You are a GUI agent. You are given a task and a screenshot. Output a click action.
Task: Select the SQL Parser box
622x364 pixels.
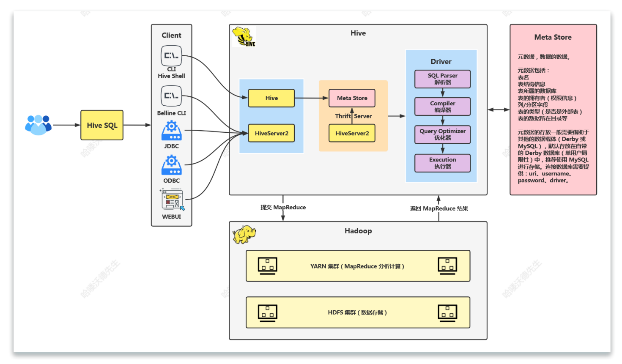(x=443, y=79)
